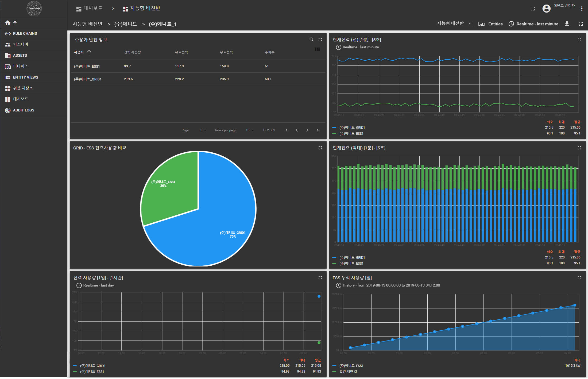
Task: Select the (주)에니트_GRID1 table row
Action: (x=198, y=79)
